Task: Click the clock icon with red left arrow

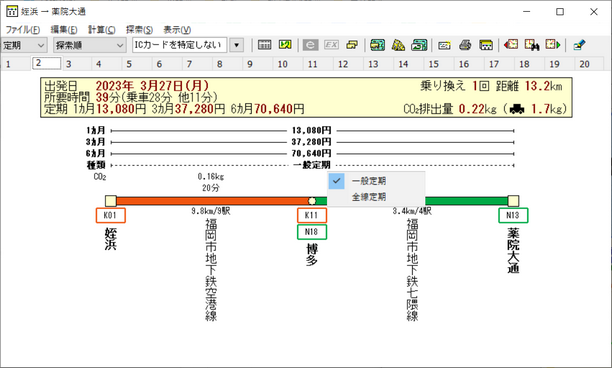Action: click(x=511, y=45)
